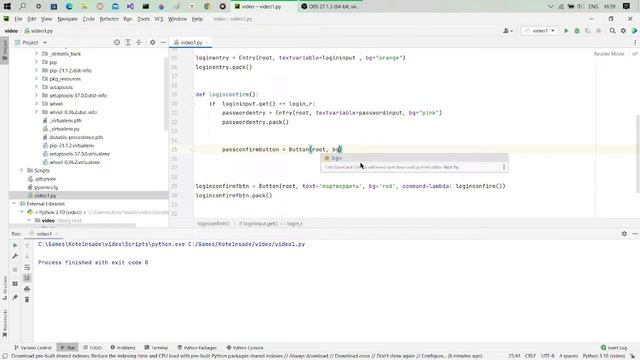
Task: Open the Navigate menu
Action: (67, 19)
